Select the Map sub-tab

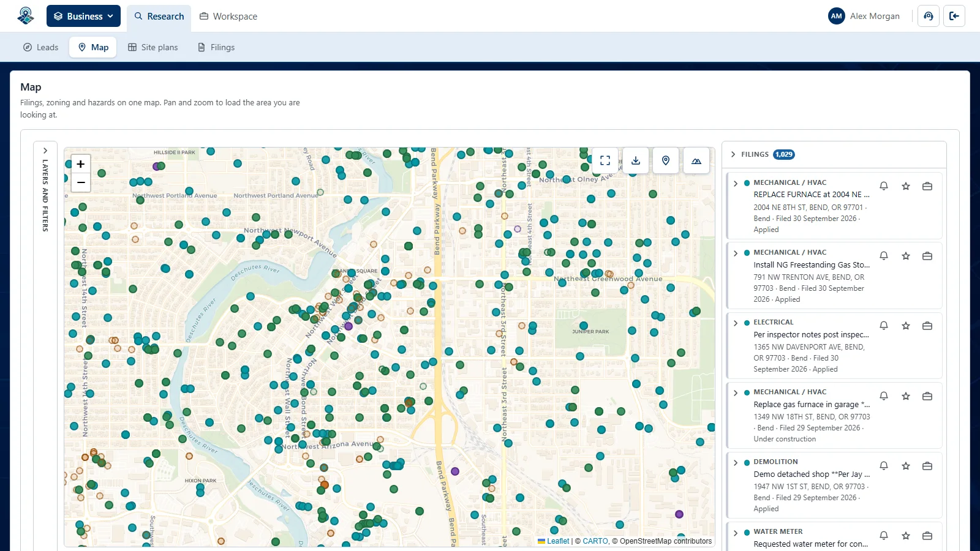93,47
